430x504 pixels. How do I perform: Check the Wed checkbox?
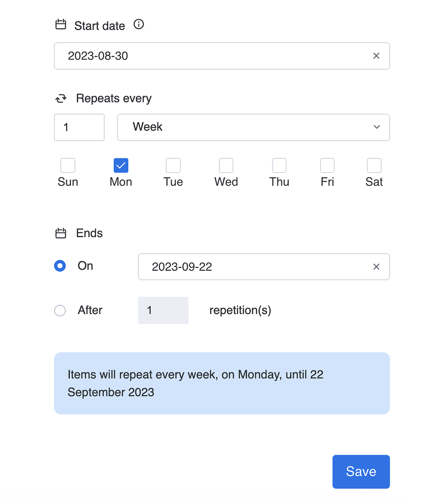pyautogui.click(x=226, y=165)
